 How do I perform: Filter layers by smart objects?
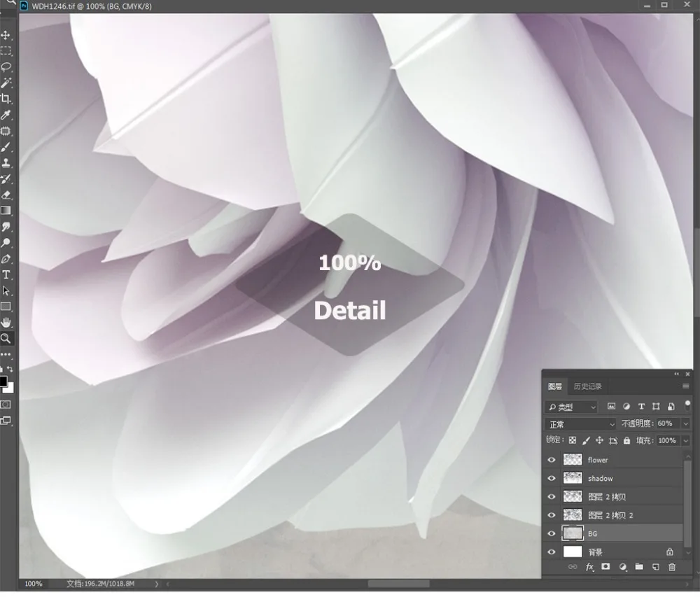pyautogui.click(x=671, y=407)
